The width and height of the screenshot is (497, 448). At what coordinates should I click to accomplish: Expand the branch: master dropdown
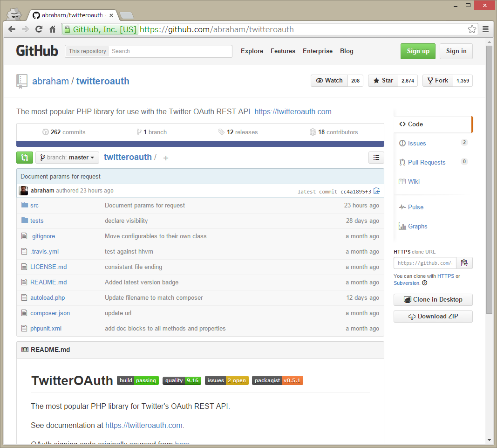pyautogui.click(x=67, y=158)
